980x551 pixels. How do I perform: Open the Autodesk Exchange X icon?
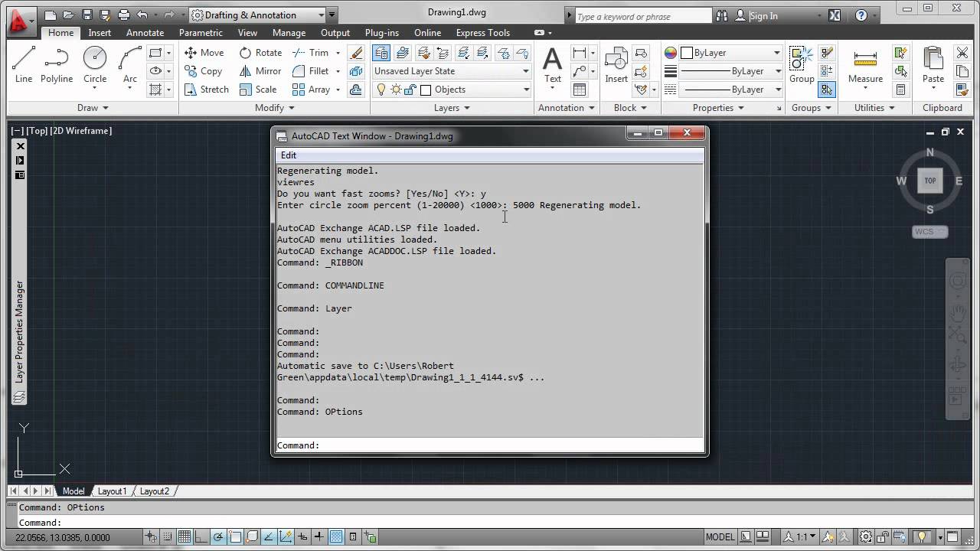point(835,15)
